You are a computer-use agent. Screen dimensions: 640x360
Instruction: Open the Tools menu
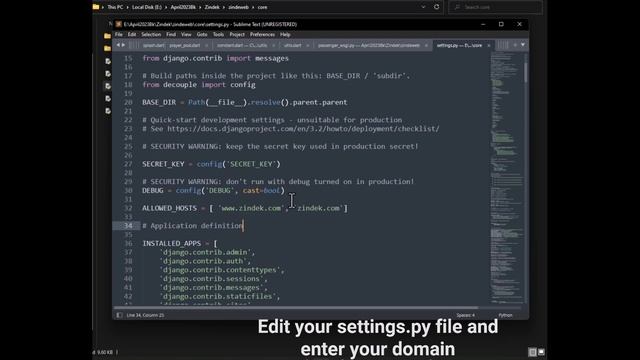pos(218,35)
